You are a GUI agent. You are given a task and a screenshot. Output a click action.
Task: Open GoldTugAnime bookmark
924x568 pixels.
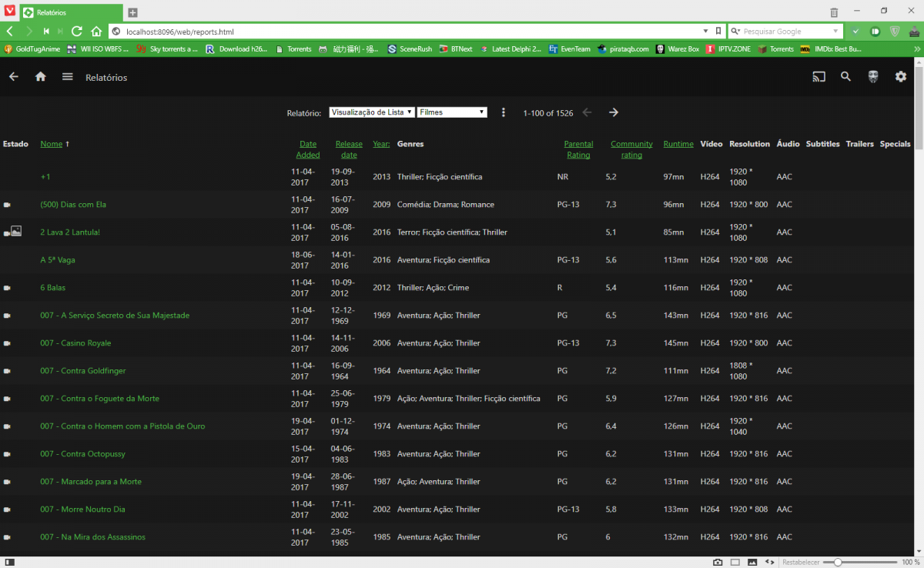click(x=32, y=48)
